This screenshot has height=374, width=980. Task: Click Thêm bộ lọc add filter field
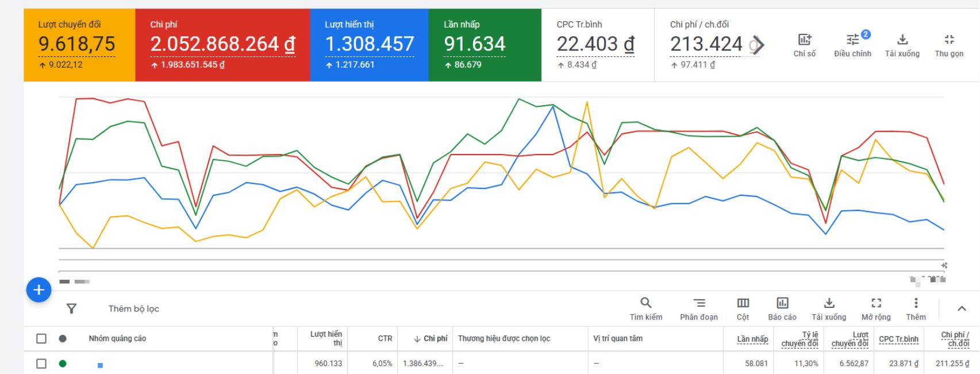[134, 309]
